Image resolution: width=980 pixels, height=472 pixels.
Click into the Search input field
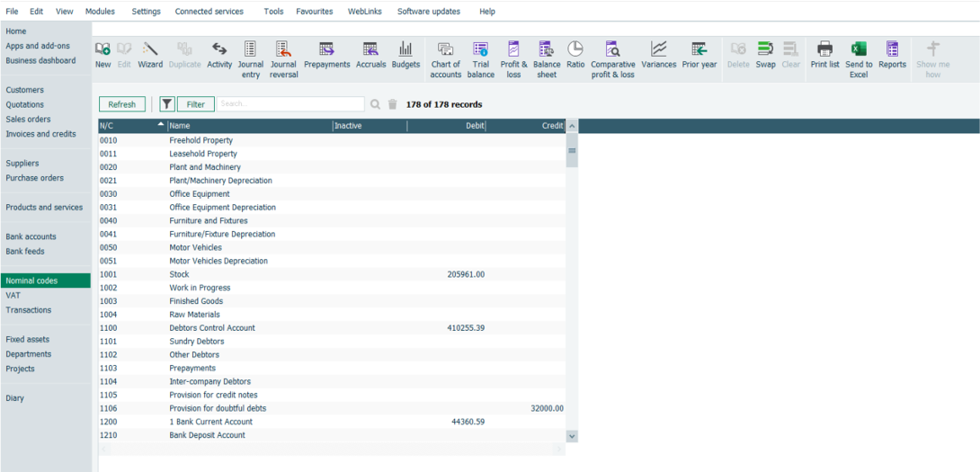(x=290, y=104)
